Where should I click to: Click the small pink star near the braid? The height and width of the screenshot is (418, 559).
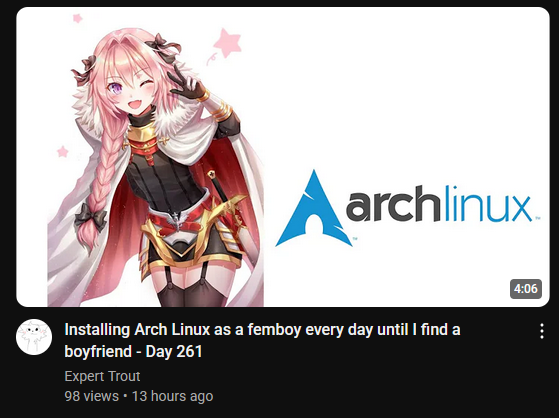pos(63,152)
